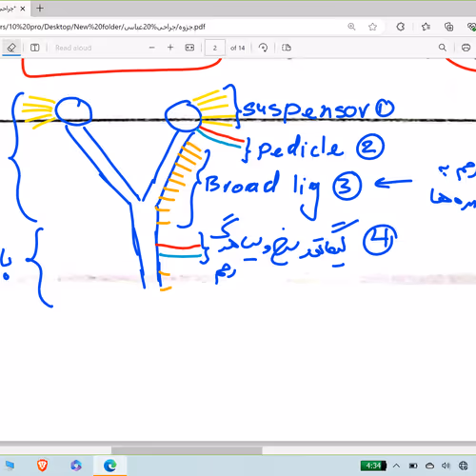This screenshot has width=476, height=476.
Task: Rotate the PDF page
Action: (x=263, y=48)
